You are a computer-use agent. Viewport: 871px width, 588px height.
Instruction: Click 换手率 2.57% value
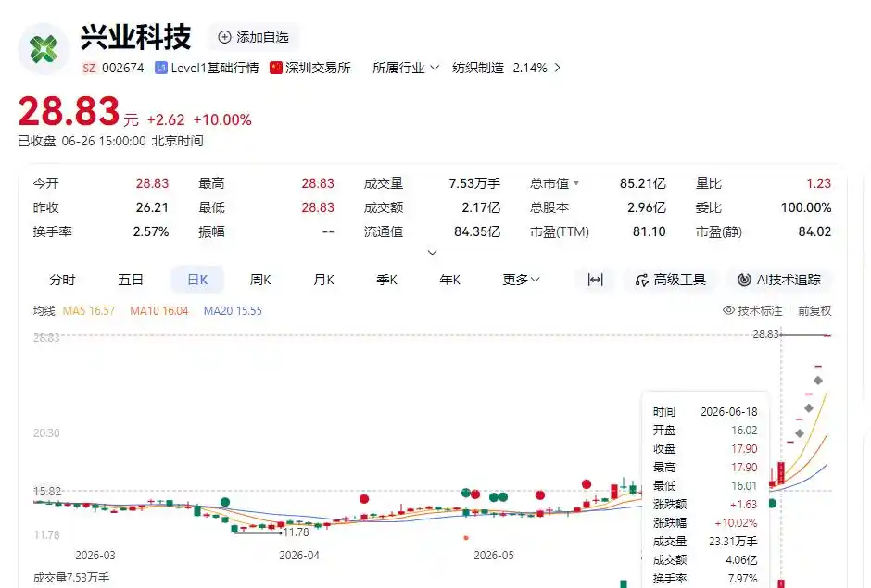(x=150, y=231)
